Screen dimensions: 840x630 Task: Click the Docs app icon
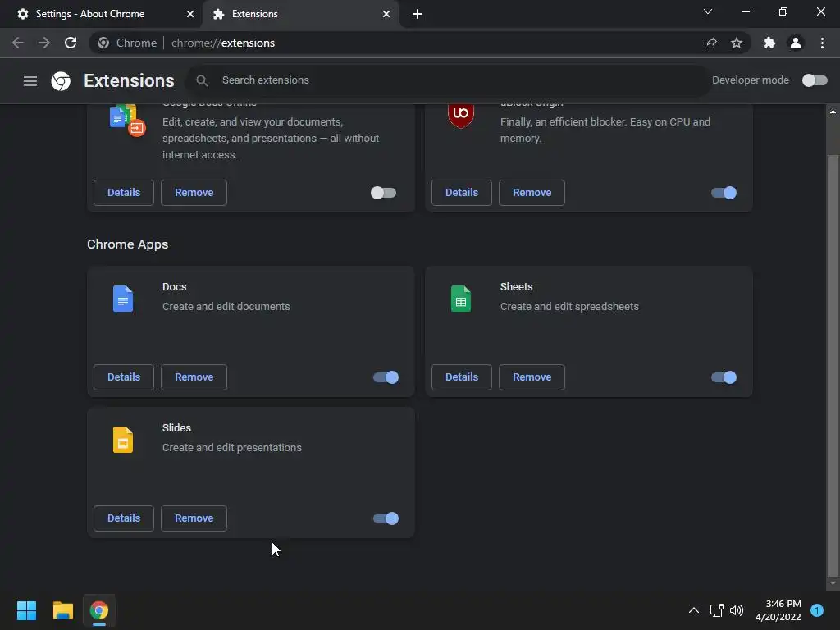123,299
